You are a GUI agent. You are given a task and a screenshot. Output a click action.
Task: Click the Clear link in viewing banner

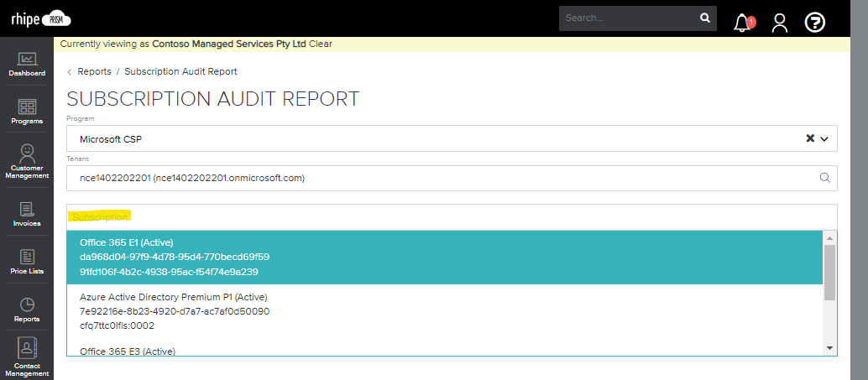[x=321, y=44]
